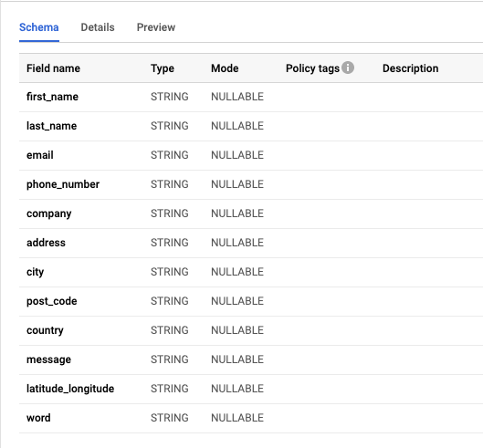
Task: Select the country field name
Action: (x=45, y=330)
